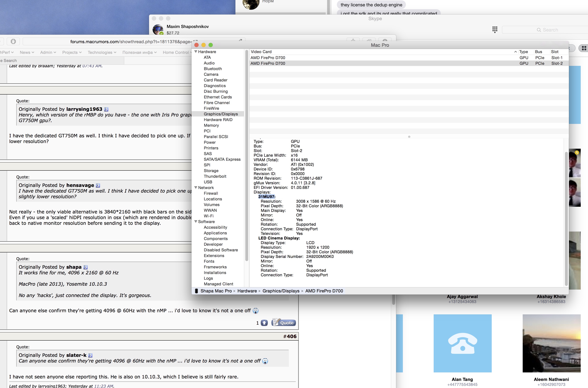Select the AMD FirePro D700 Slot-1 row

409,58
